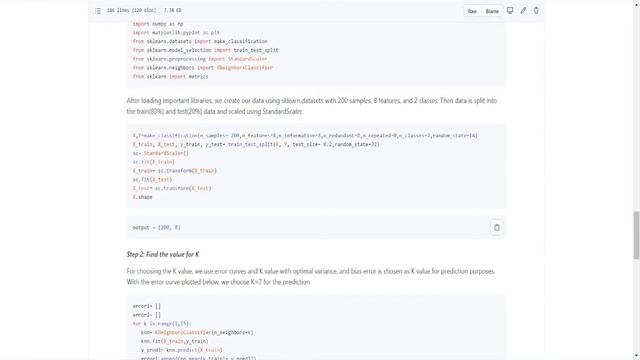Click the "sc.fit(X_train)" line
The height and width of the screenshot is (360, 640).
click(x=153, y=162)
